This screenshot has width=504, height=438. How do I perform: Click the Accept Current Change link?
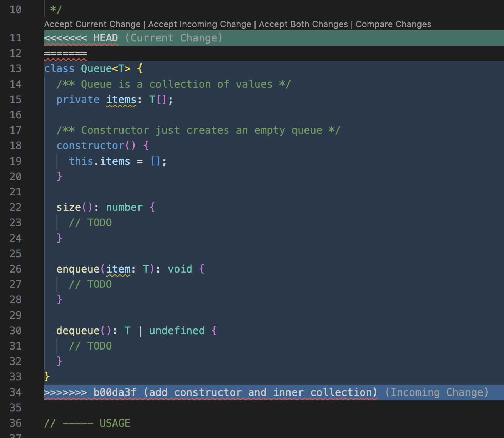click(x=92, y=24)
